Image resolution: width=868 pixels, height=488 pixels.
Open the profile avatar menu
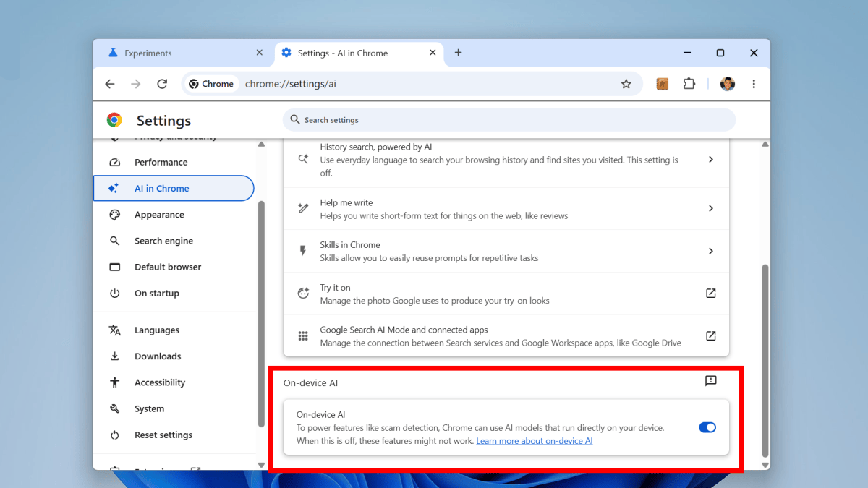[x=728, y=84]
